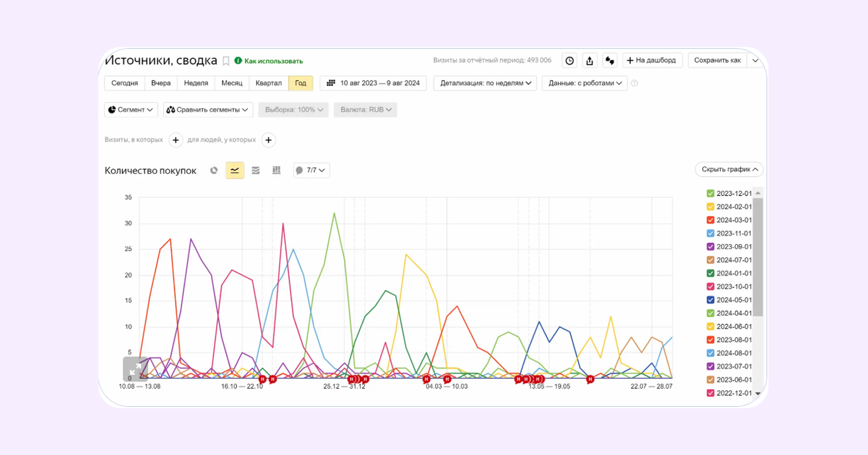Select the line chart view icon
The image size is (868, 455).
235,170
